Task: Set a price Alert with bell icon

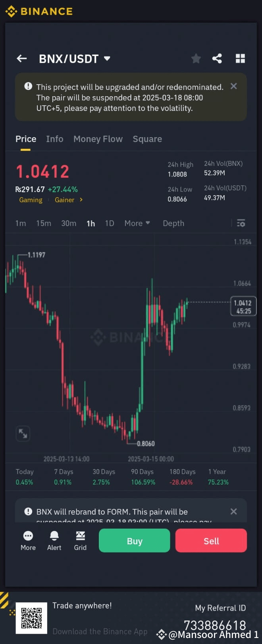Action: coord(54,541)
